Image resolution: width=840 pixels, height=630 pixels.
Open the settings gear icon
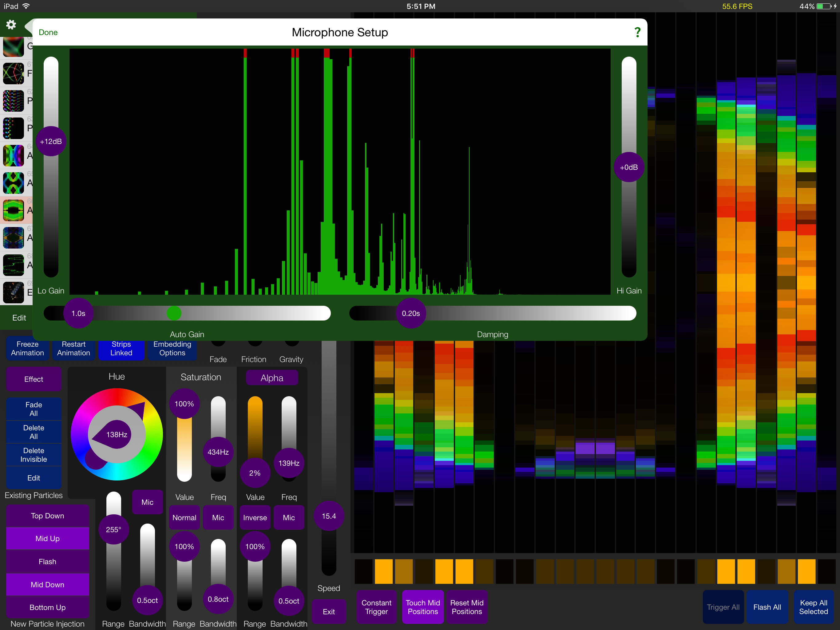[11, 25]
